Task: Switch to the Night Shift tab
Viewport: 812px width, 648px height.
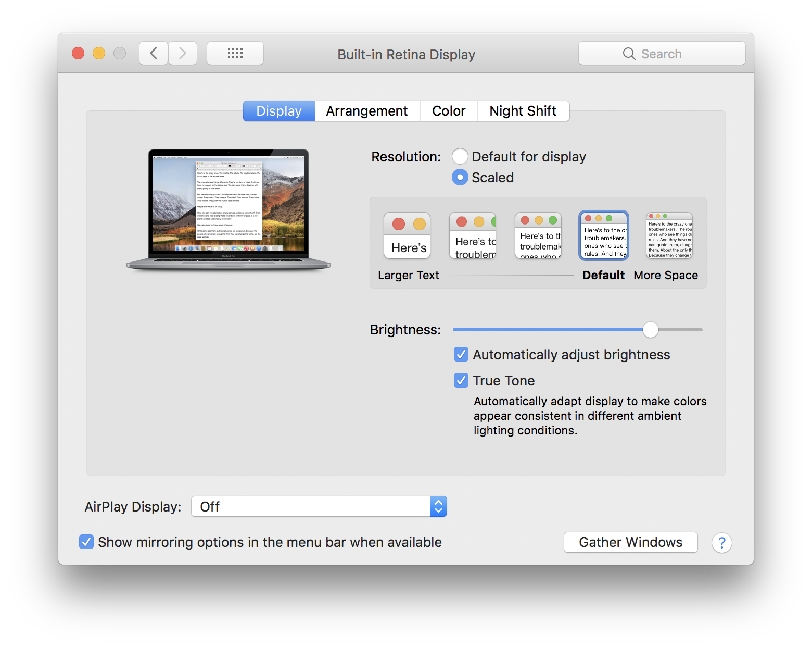Action: click(x=523, y=111)
